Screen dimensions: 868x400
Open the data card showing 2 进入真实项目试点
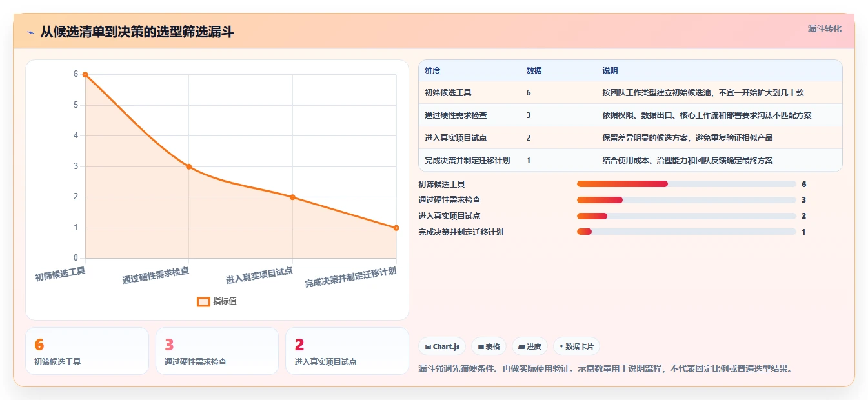(x=347, y=351)
